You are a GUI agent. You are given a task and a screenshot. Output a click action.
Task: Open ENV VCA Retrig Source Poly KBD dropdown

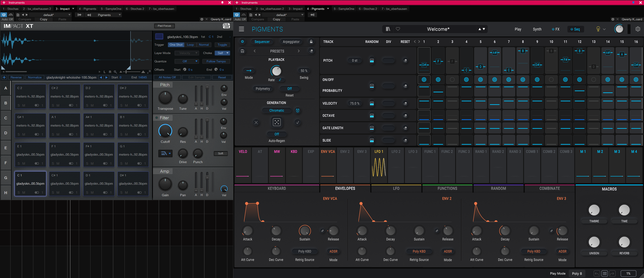(x=305, y=251)
